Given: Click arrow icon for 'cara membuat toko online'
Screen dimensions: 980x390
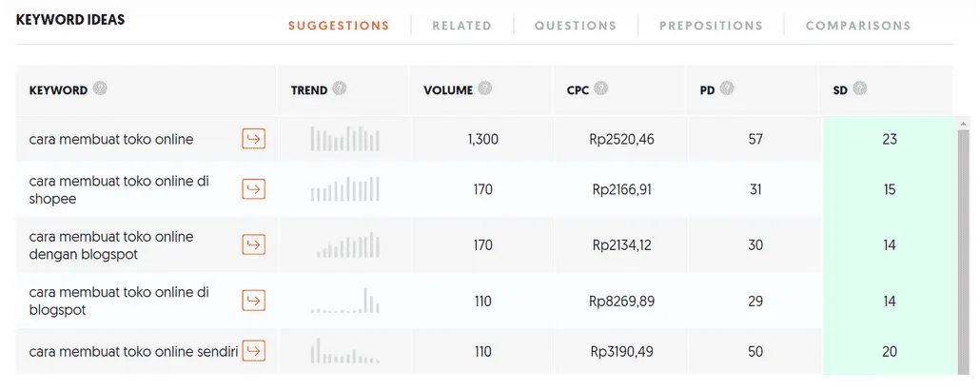Looking at the screenshot, I should [x=253, y=140].
